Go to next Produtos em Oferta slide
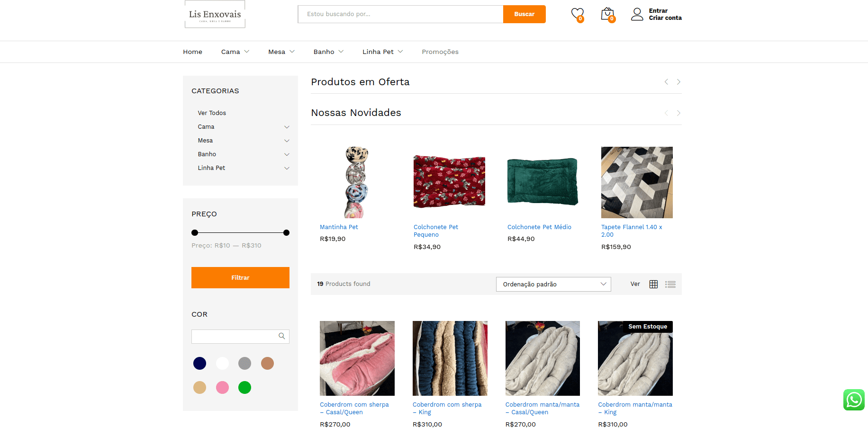Image resolution: width=868 pixels, height=436 pixels. [678, 82]
